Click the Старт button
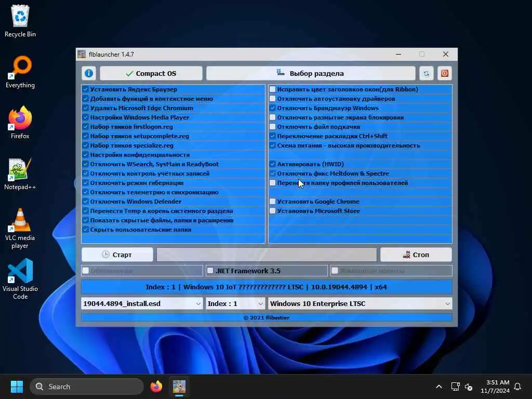Viewport: 532px width, 399px height. click(117, 255)
